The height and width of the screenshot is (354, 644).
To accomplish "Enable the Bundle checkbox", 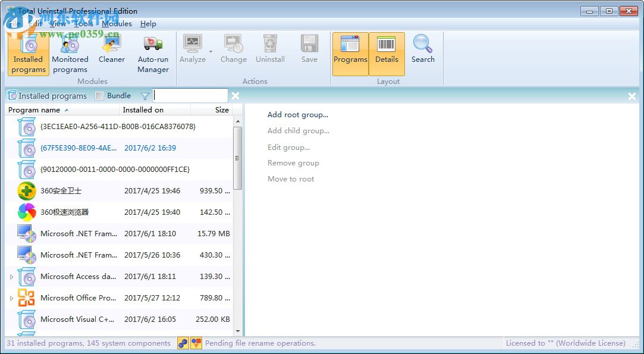I will coord(99,96).
